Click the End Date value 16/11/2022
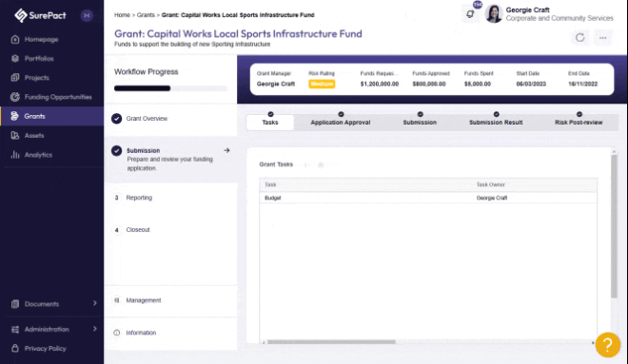Viewport: 628px width, 364px height. [x=582, y=84]
